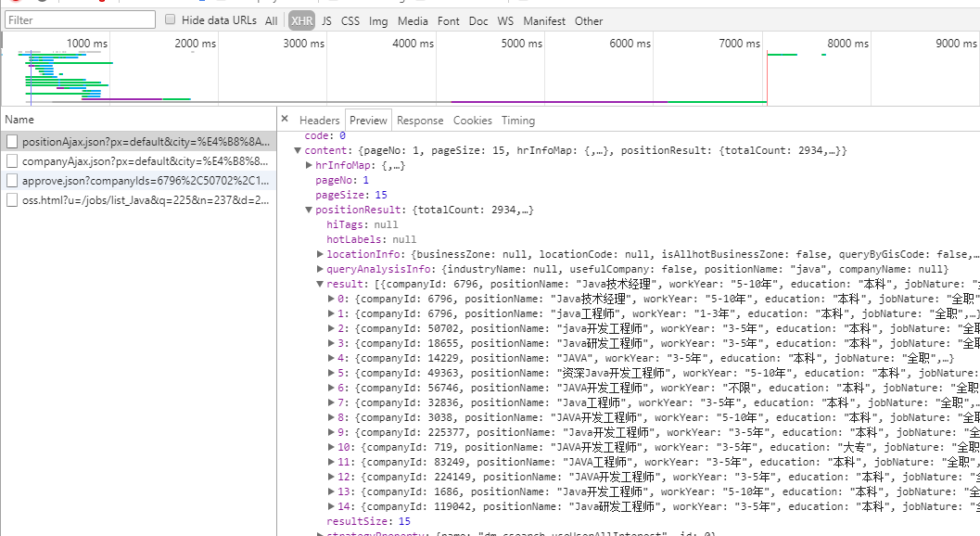Viewport: 980px width, 536px height.
Task: Toggle Hide data URLs checkbox
Action: coord(170,19)
